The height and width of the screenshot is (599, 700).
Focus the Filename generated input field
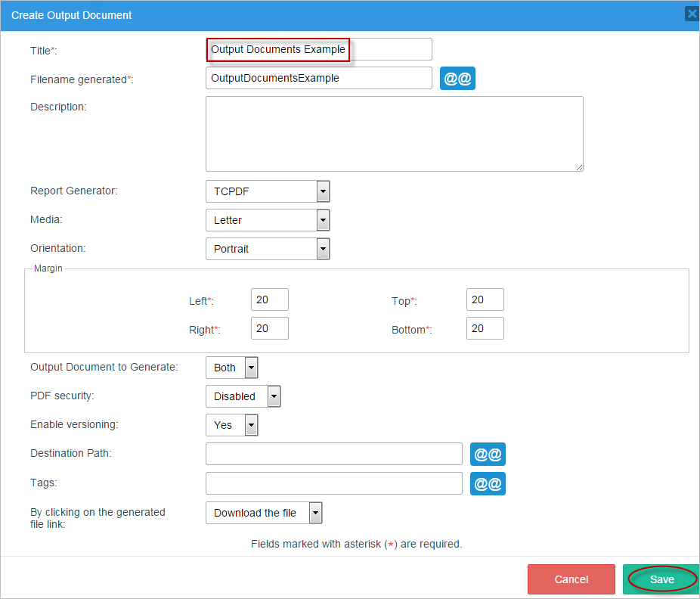[318, 78]
